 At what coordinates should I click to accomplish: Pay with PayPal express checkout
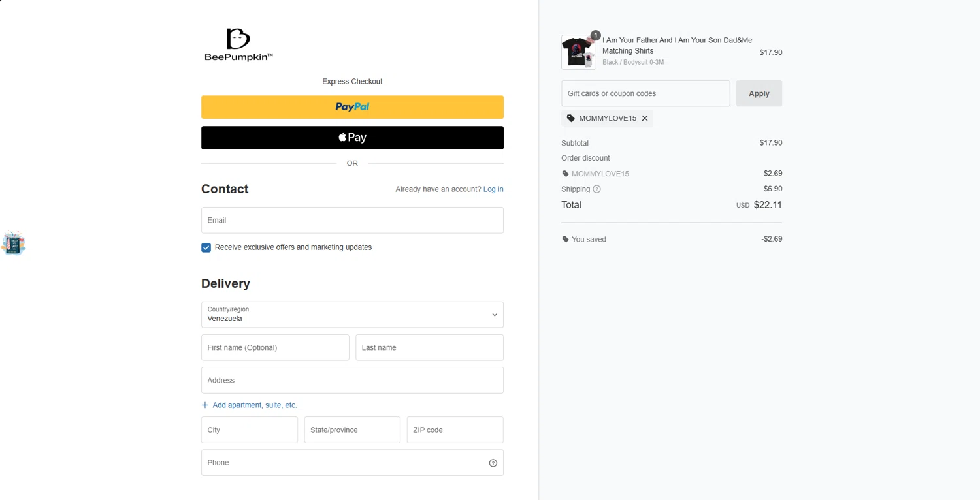coord(352,107)
